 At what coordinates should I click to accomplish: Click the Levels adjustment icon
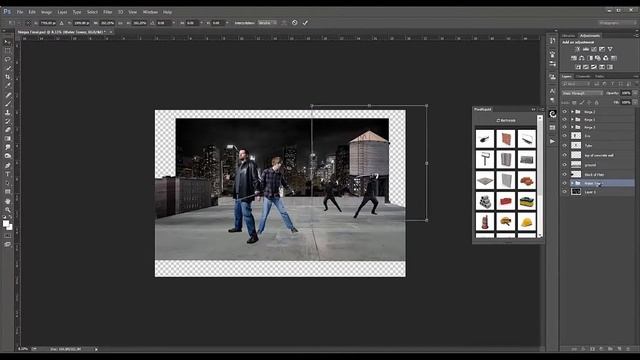pyautogui.click(x=586, y=49)
